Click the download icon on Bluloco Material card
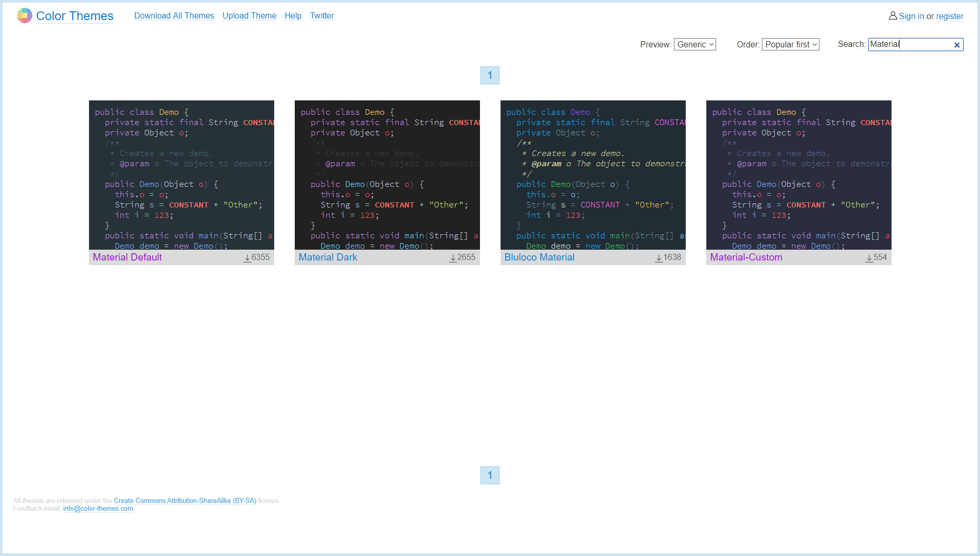Viewport: 980px width, 556px height. coord(658,258)
